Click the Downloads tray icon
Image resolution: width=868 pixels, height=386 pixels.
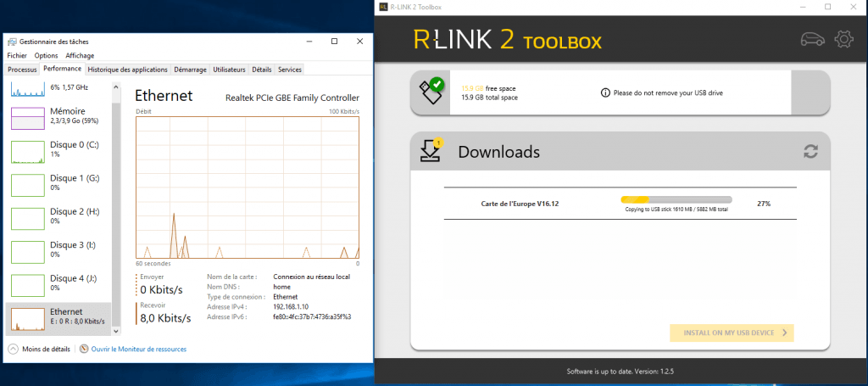point(431,151)
